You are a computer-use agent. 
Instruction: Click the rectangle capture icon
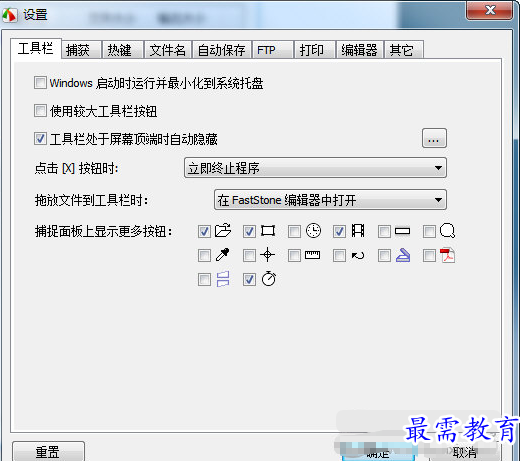268,231
